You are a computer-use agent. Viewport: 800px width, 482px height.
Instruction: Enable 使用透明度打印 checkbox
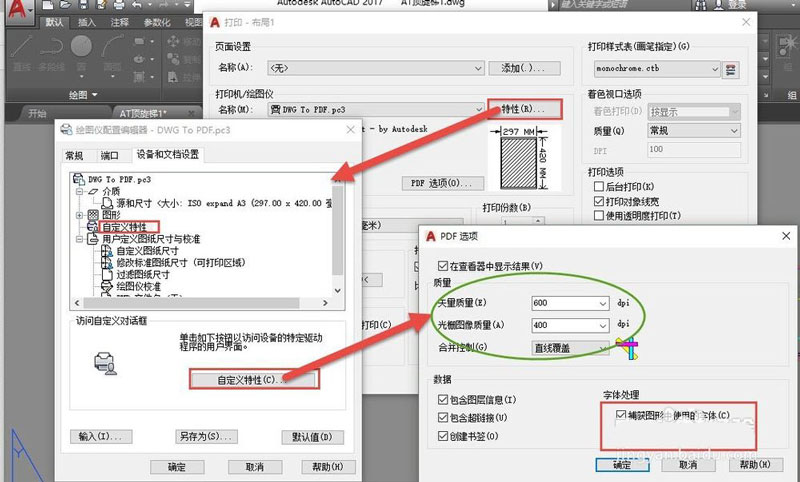[x=599, y=215]
